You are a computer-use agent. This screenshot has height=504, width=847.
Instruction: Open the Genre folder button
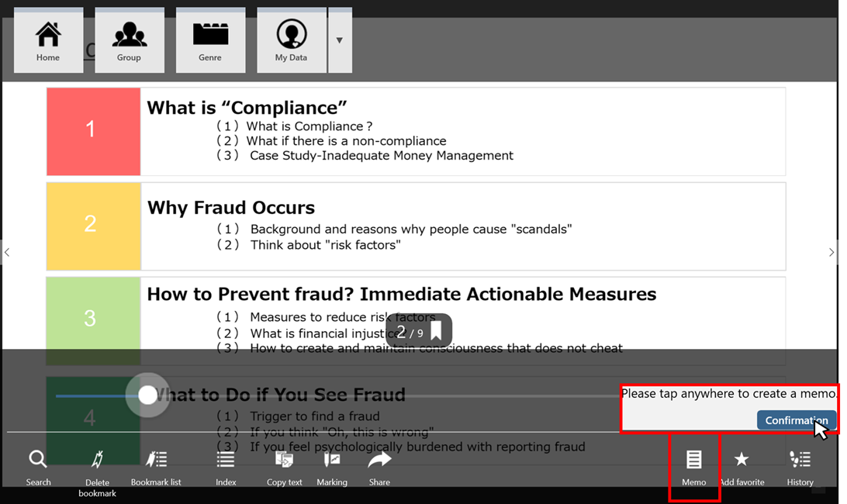point(211,40)
